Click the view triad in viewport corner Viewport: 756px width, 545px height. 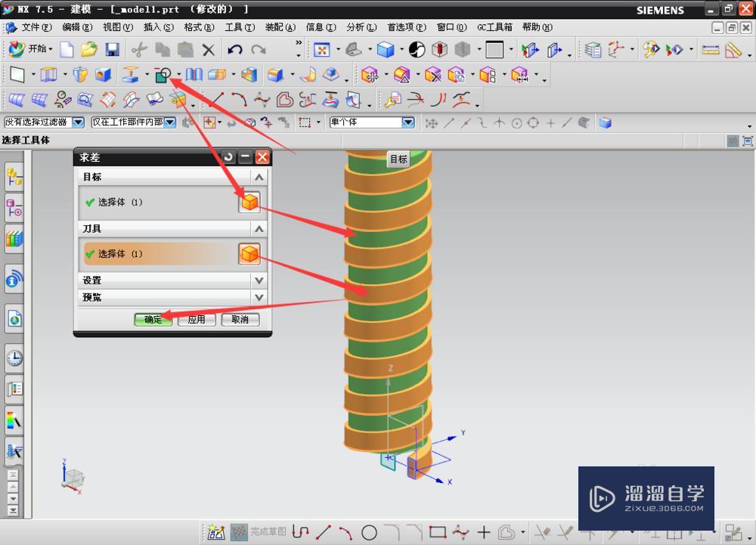tap(73, 477)
